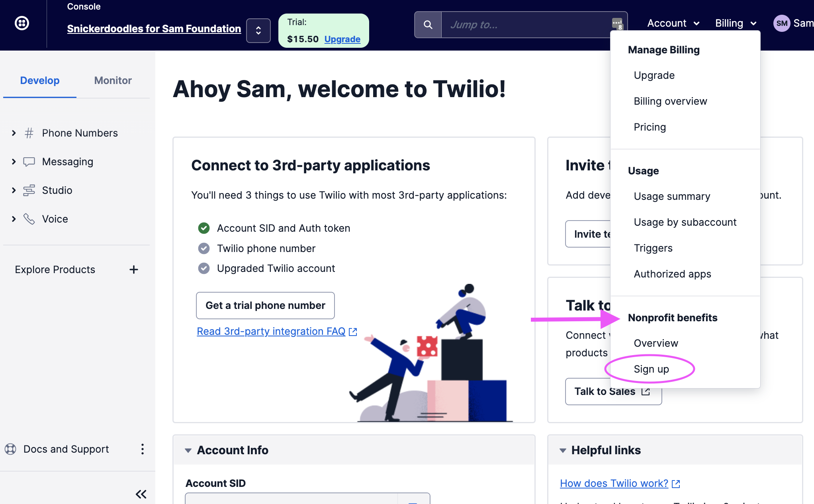Screen dimensions: 814x504
Task: Click the search magnifier icon
Action: 428,25
